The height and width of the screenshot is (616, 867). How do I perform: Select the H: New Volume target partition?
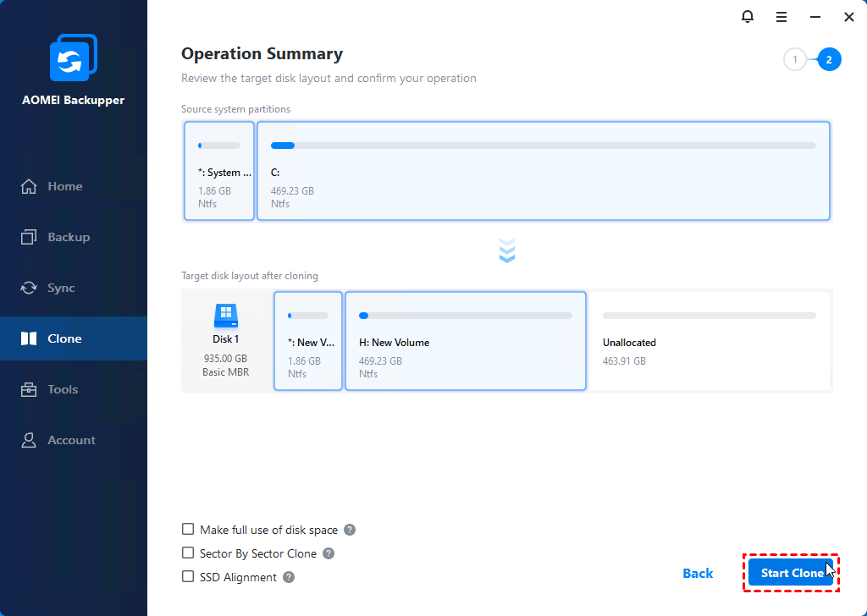465,341
